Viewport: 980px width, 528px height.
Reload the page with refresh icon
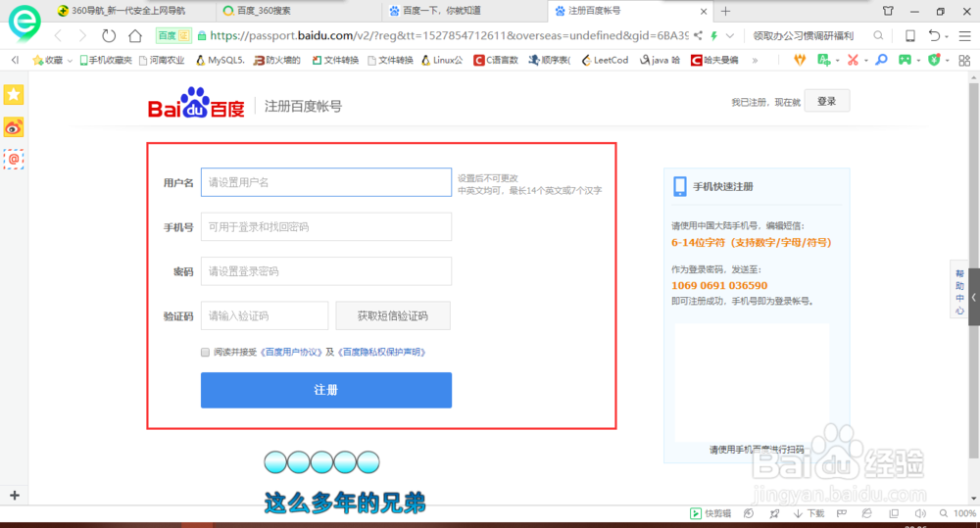[x=109, y=35]
